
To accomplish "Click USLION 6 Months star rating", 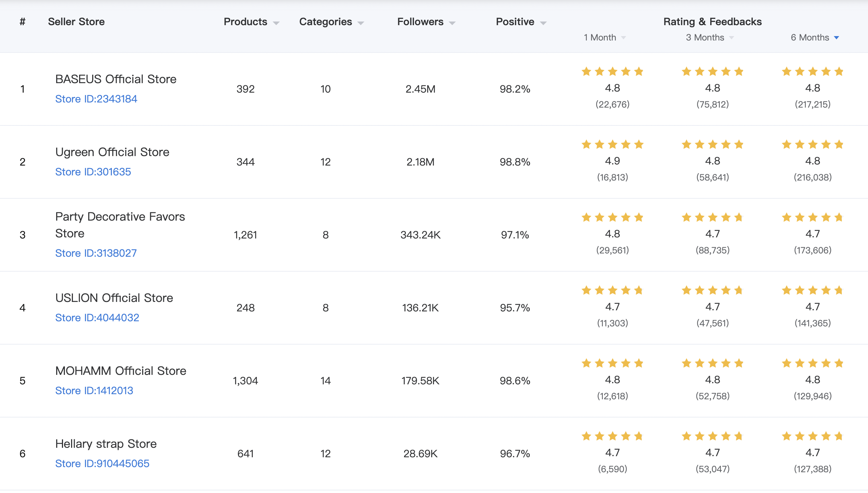I will [x=813, y=290].
